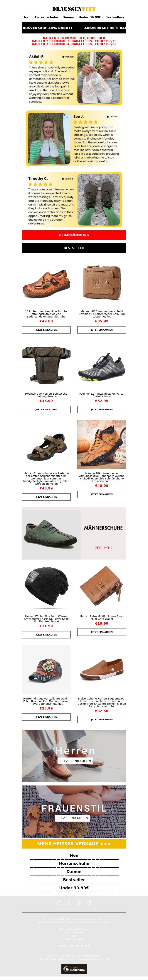Click the yellow MEHR HEISSER VERKAUF banner
Screen dimensions: 148x980
click(x=74, y=843)
